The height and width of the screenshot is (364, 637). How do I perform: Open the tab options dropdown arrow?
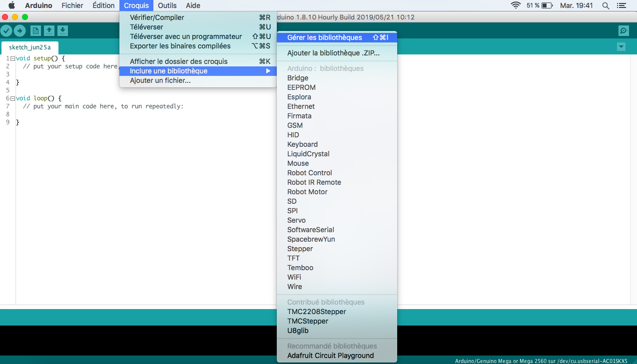click(x=621, y=47)
